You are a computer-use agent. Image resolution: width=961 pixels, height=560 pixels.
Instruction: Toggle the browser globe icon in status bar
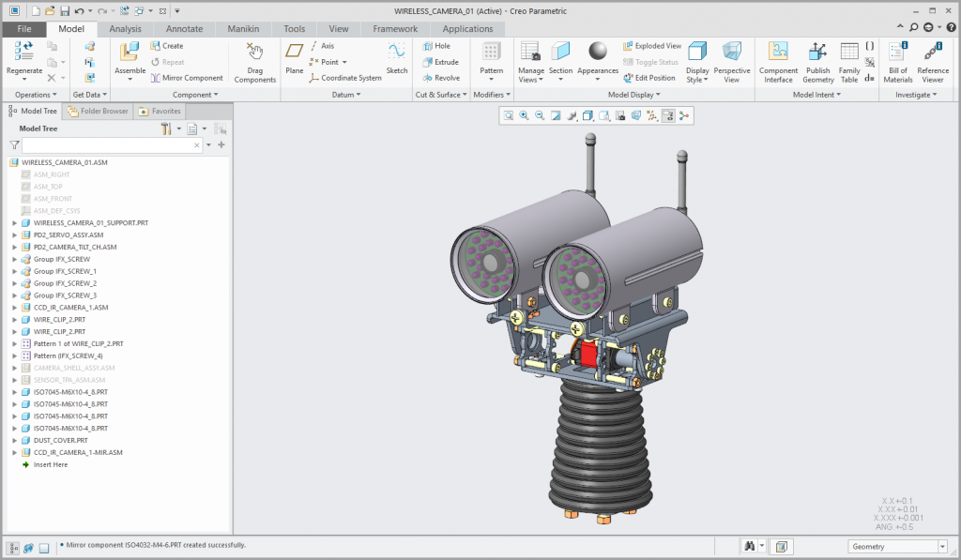[28, 548]
